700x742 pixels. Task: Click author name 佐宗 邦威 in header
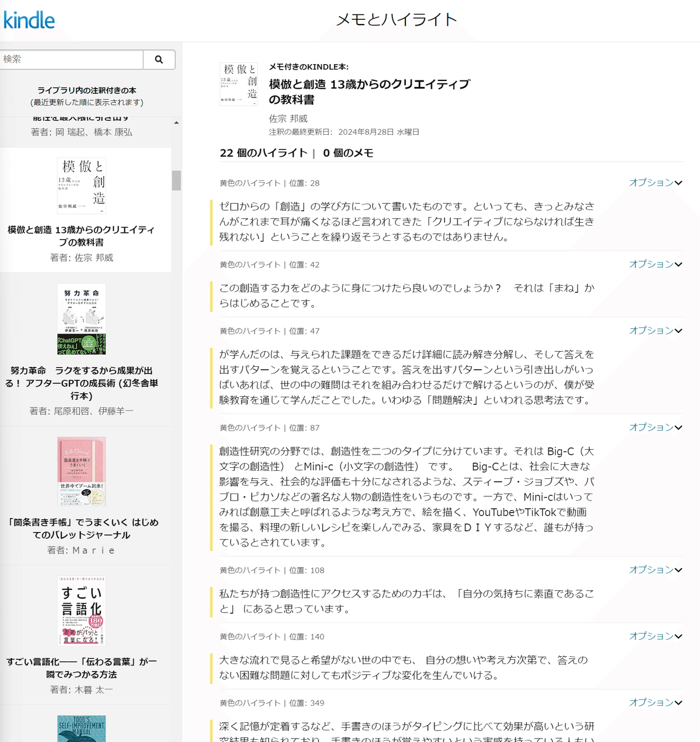(x=288, y=118)
